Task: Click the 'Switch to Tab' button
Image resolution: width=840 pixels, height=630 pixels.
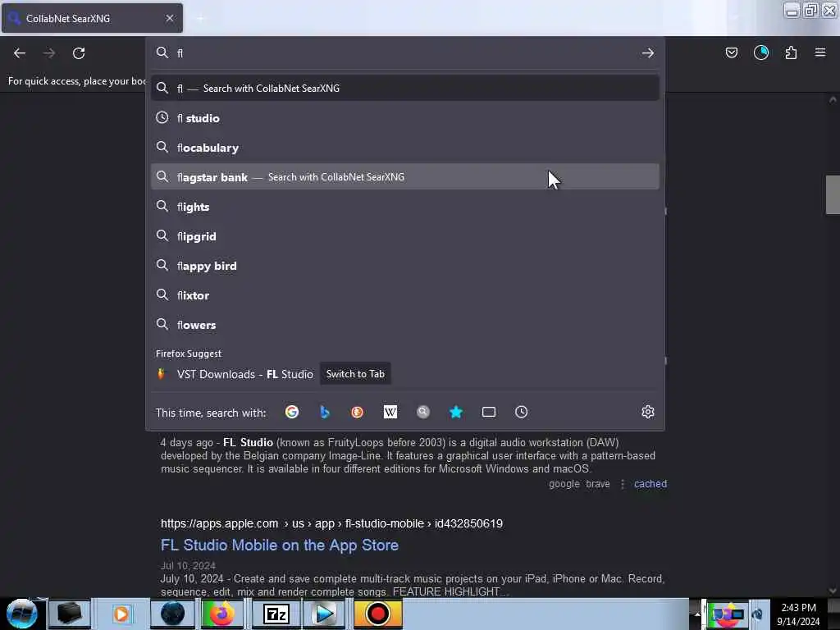Action: click(x=355, y=374)
